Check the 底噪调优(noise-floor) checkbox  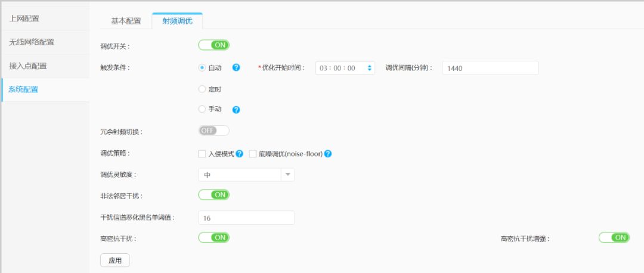(x=253, y=154)
